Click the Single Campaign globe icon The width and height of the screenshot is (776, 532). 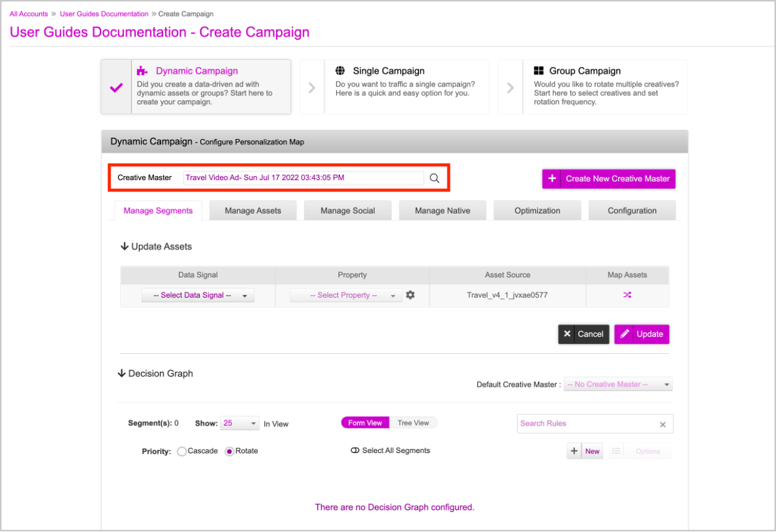coord(340,71)
